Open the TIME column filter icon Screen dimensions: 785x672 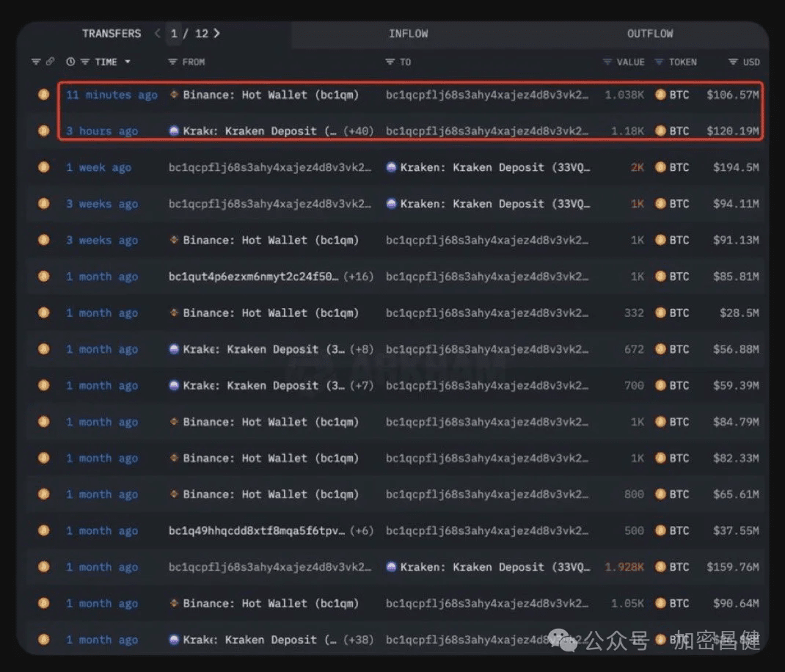click(x=85, y=62)
